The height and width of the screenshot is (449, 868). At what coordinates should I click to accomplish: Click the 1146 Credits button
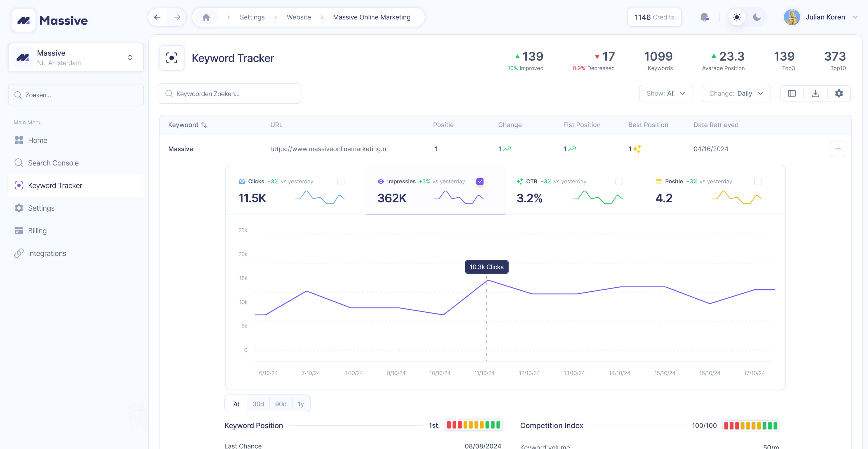(x=654, y=17)
